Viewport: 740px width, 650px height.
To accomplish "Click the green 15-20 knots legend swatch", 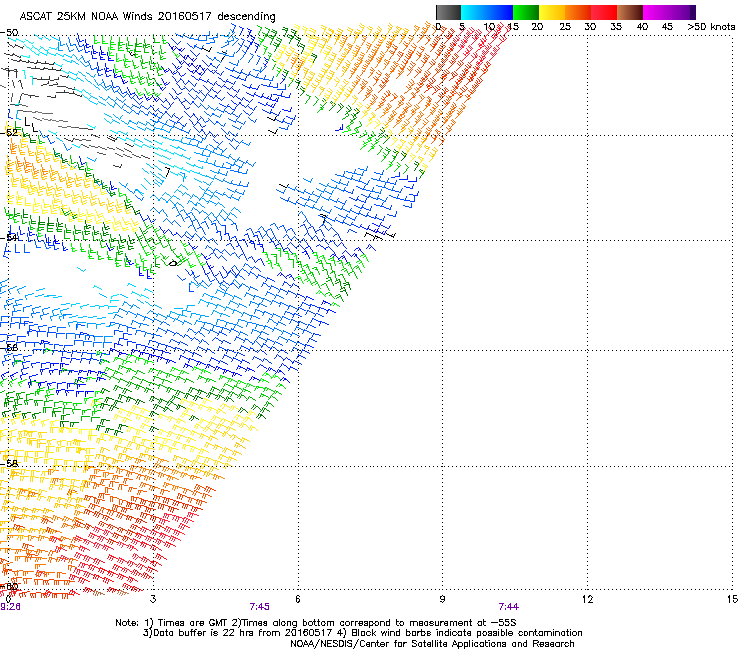I will coord(526,12).
